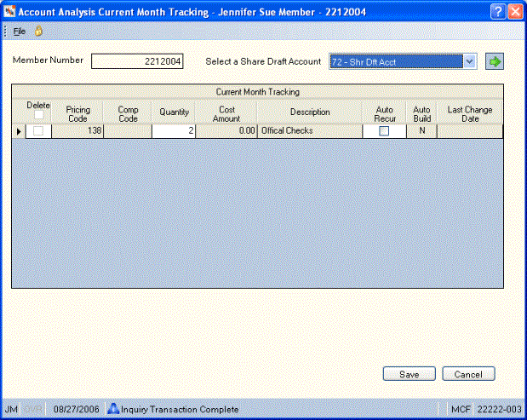
Task: Toggle the Delete header checkbox
Action: coord(38,115)
